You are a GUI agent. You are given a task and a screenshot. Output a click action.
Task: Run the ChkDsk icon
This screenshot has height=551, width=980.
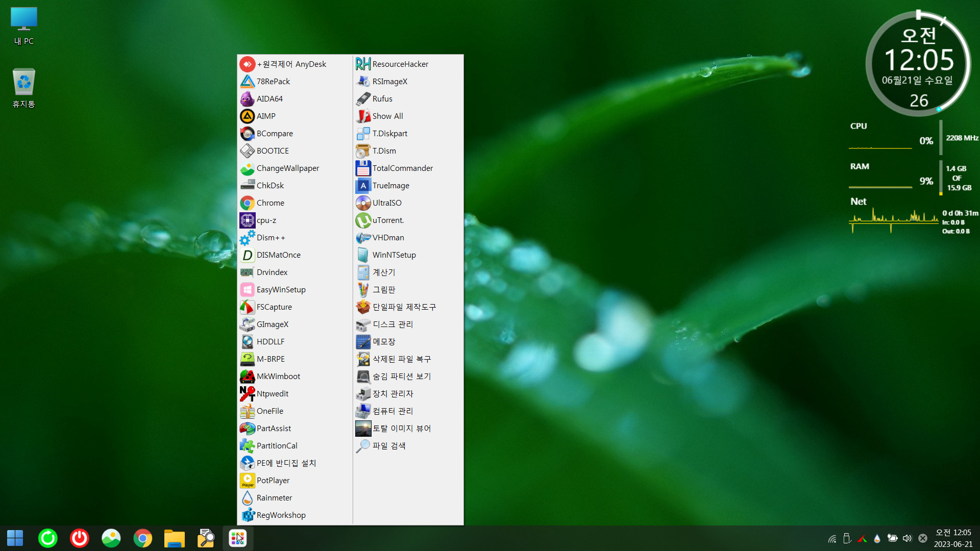coord(248,186)
